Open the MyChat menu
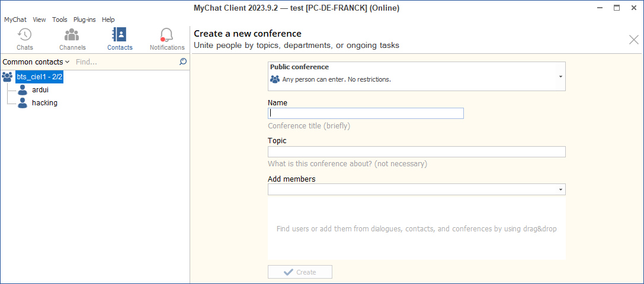The height and width of the screenshot is (284, 644). coord(15,20)
